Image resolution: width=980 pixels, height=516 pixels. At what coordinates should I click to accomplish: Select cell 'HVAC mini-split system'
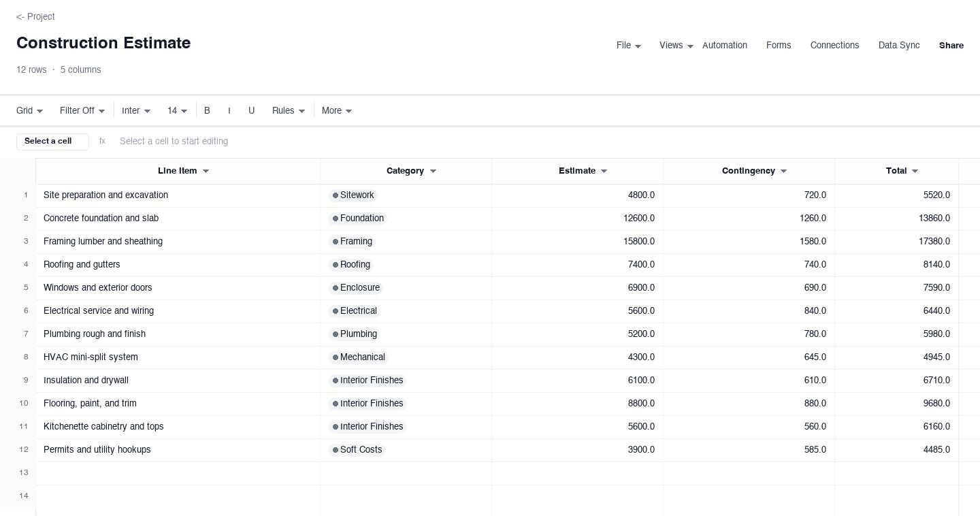[x=178, y=357]
